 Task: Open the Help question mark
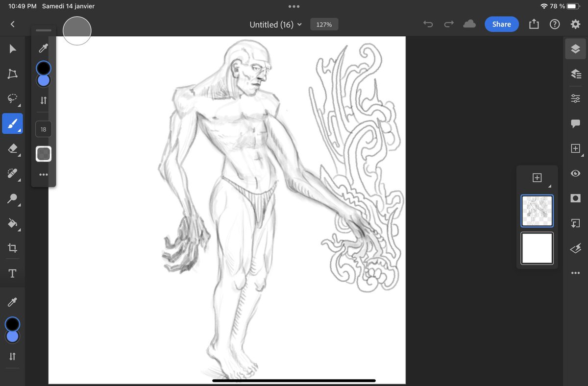click(x=555, y=24)
